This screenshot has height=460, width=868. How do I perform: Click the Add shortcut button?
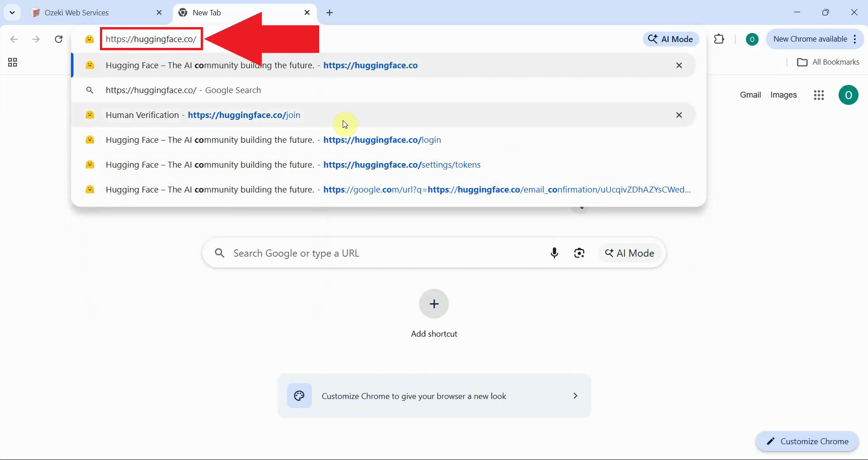434,304
